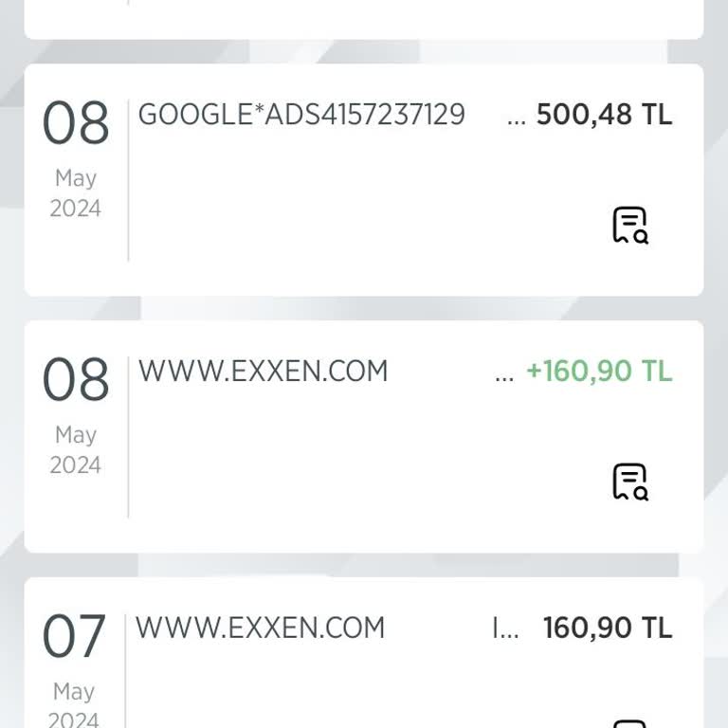Expand truncated text beside 500,48 TL

click(x=517, y=118)
